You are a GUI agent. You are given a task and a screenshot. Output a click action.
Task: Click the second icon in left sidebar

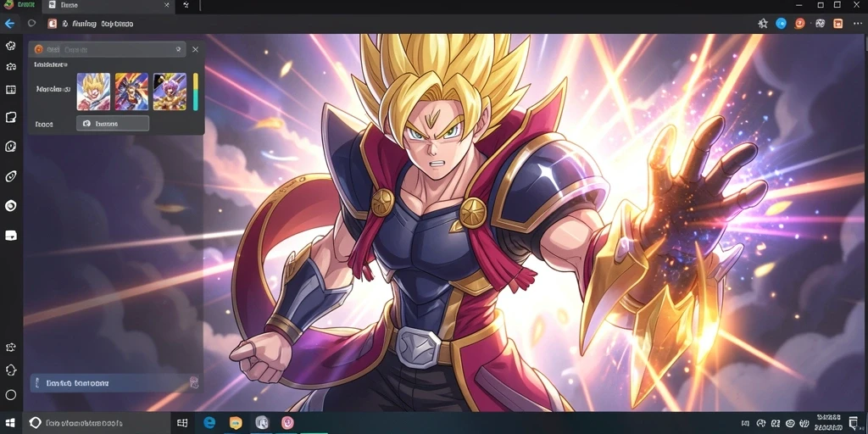(10, 67)
